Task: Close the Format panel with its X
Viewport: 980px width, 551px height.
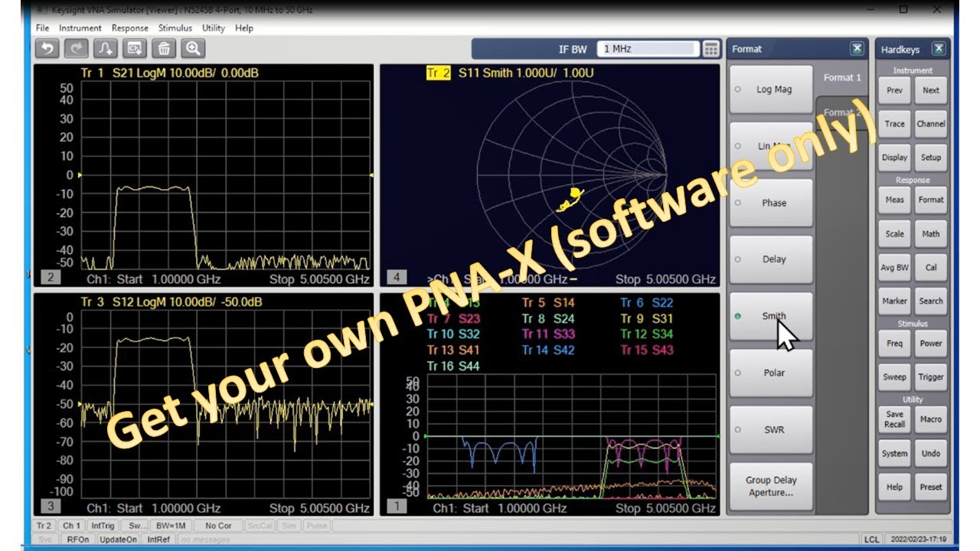Action: point(857,49)
